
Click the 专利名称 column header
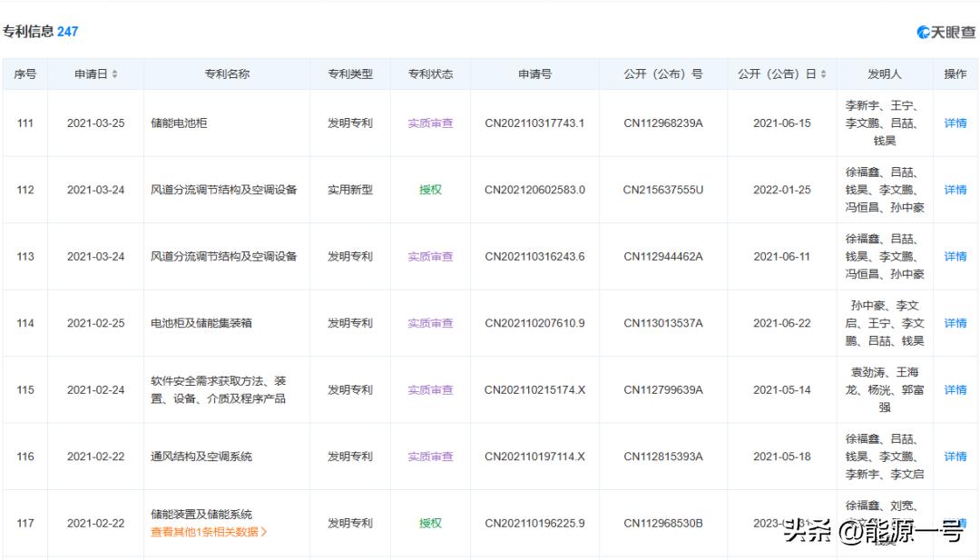[x=227, y=74]
